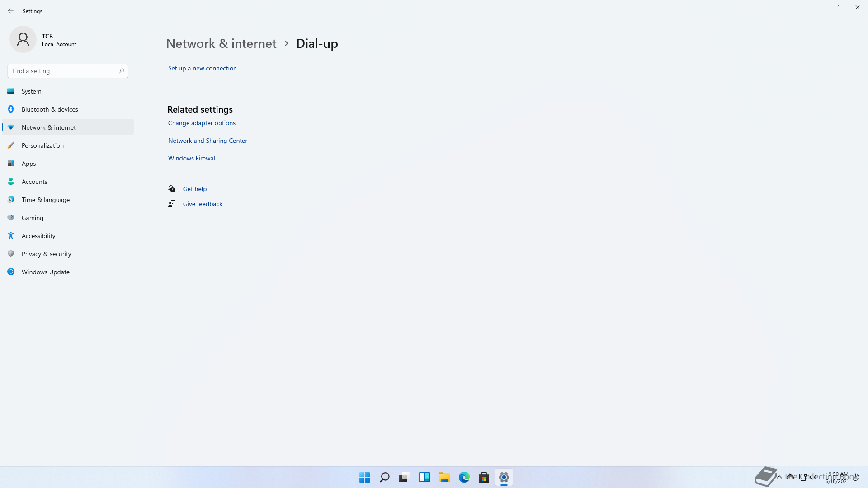
Task: Restore down the Settings window
Action: 837,7
